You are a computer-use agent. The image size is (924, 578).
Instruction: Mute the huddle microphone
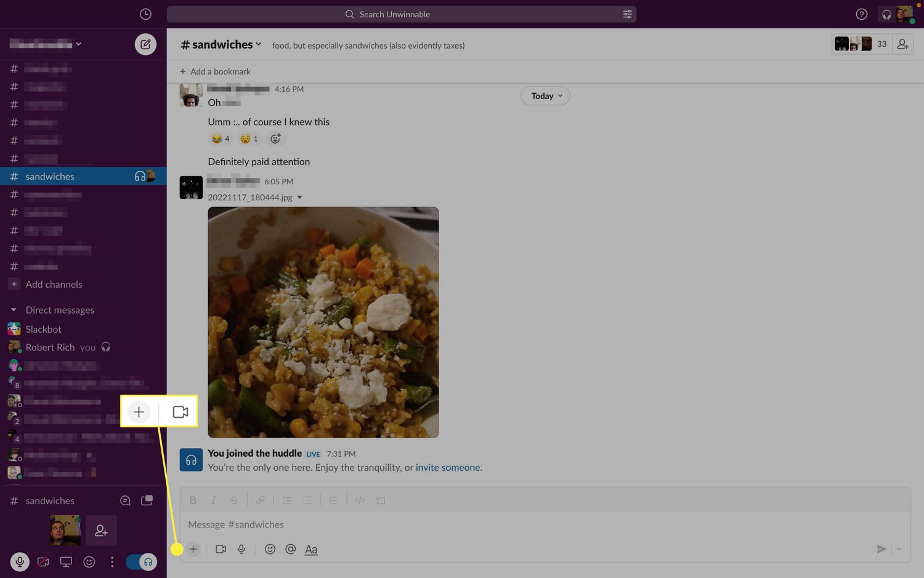tap(20, 562)
